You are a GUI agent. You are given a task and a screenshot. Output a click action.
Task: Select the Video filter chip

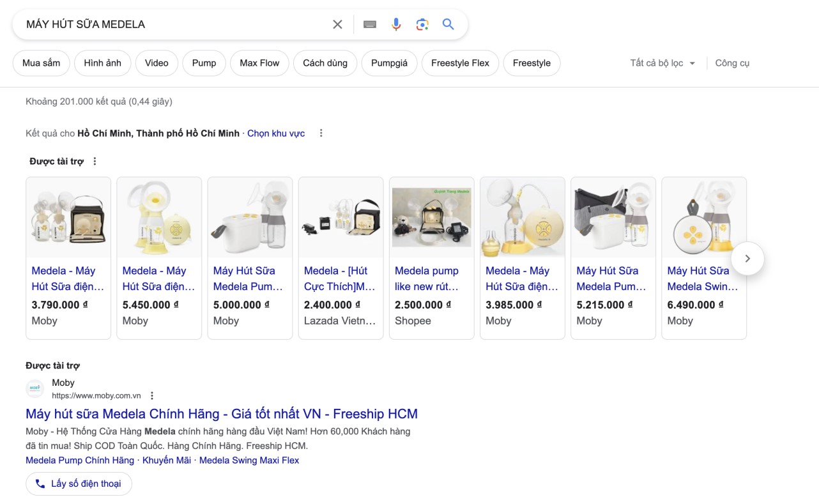point(157,63)
